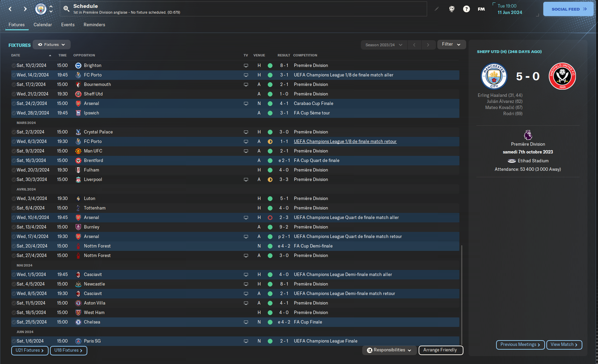Toggle the circle beside Wed, 14/2/2024

tap(14, 75)
